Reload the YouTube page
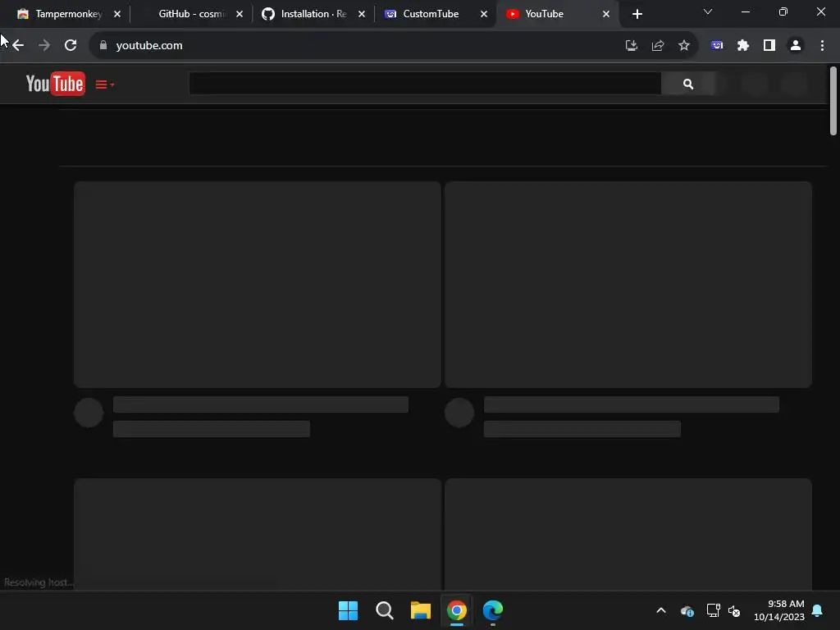This screenshot has width=840, height=630. click(71, 46)
